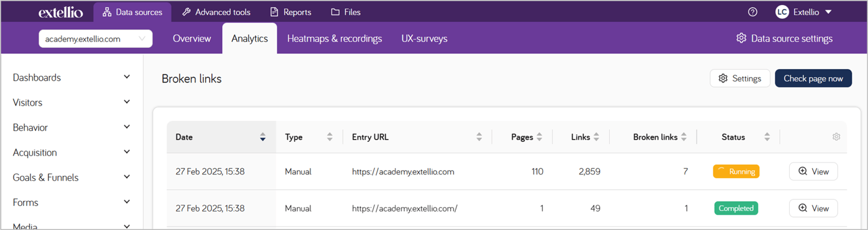Viewport: 868px width, 230px height.
Task: Open Data source settings link
Action: [785, 39]
